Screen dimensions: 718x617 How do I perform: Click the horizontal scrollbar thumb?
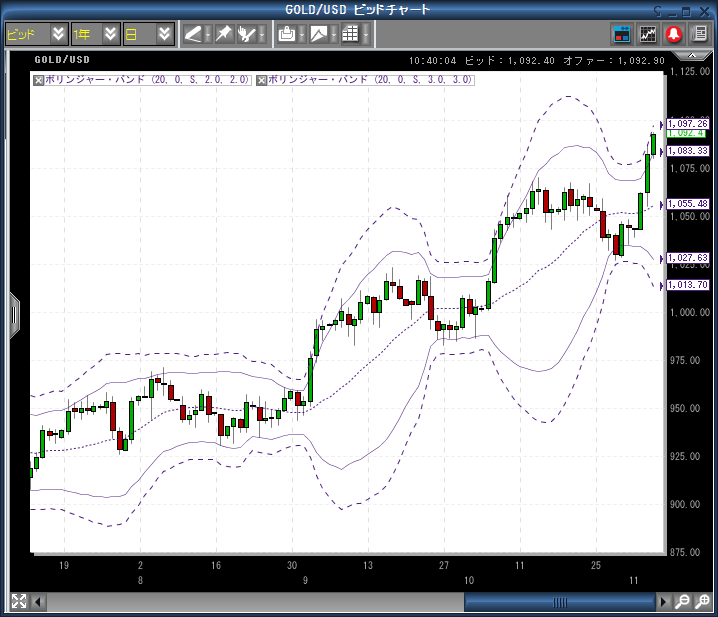point(559,601)
